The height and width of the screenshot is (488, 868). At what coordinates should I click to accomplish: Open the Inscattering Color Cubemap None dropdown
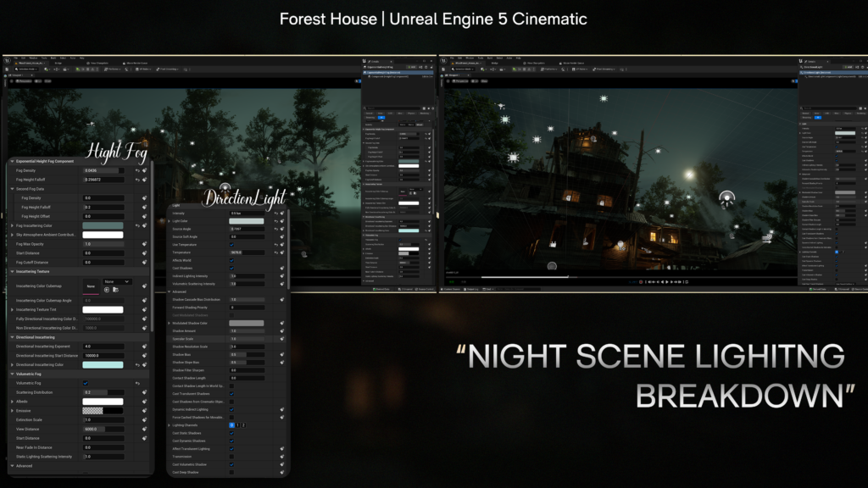pyautogui.click(x=118, y=281)
